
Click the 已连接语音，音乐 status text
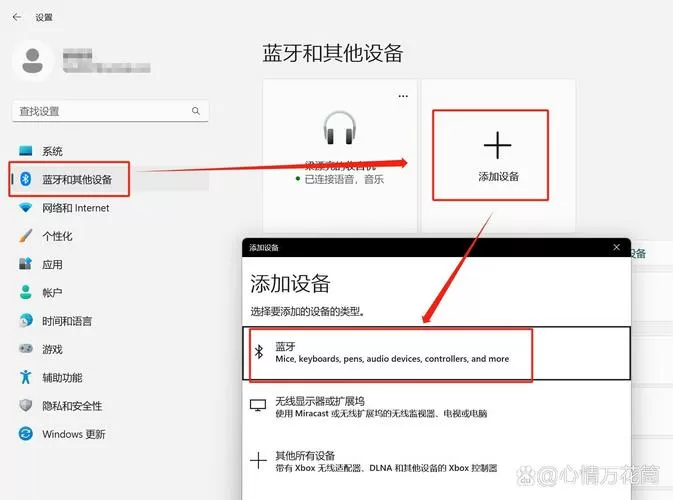pos(344,179)
